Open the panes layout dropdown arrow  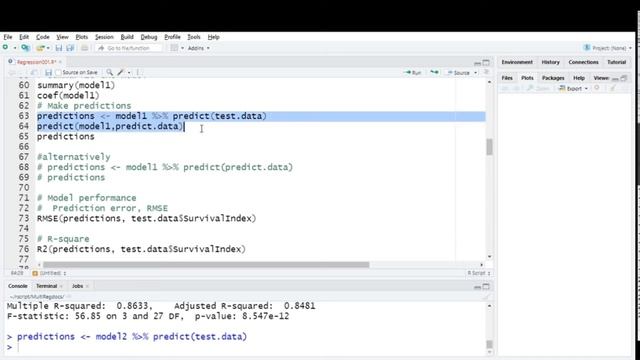click(182, 48)
